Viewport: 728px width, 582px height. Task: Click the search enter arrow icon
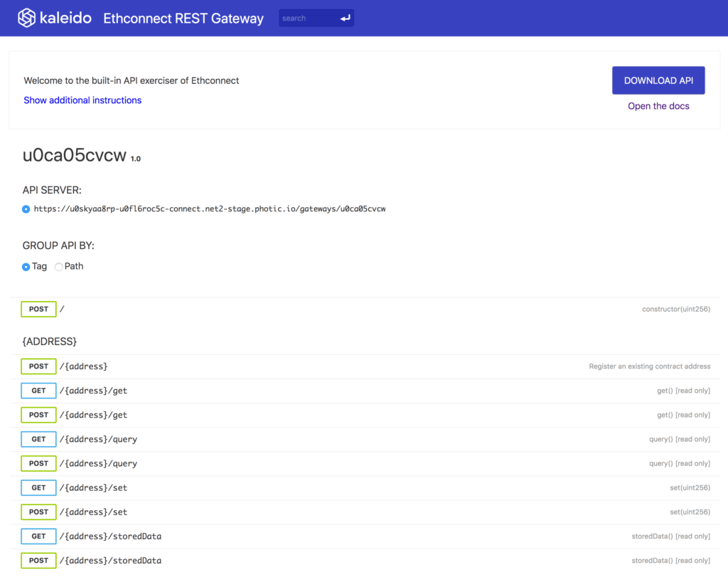pyautogui.click(x=345, y=18)
